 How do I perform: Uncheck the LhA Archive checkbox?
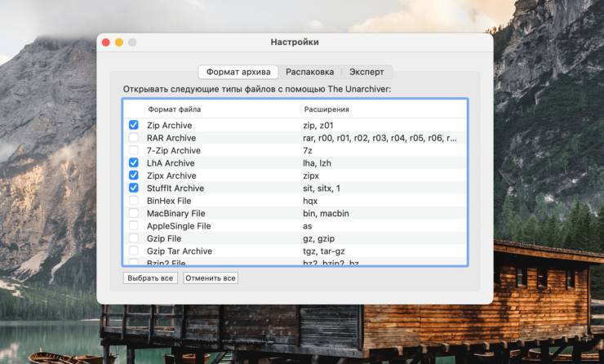(134, 163)
